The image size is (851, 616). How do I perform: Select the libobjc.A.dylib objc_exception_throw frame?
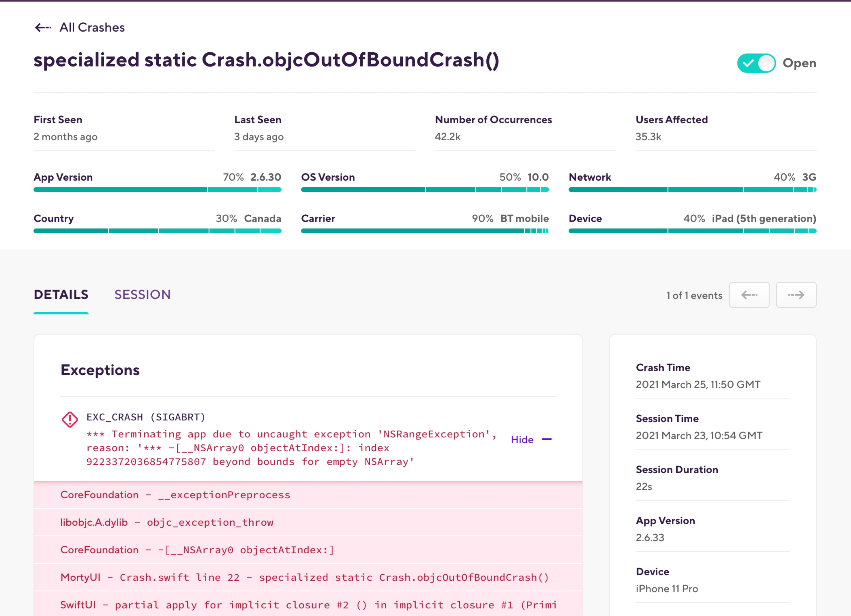tap(167, 522)
